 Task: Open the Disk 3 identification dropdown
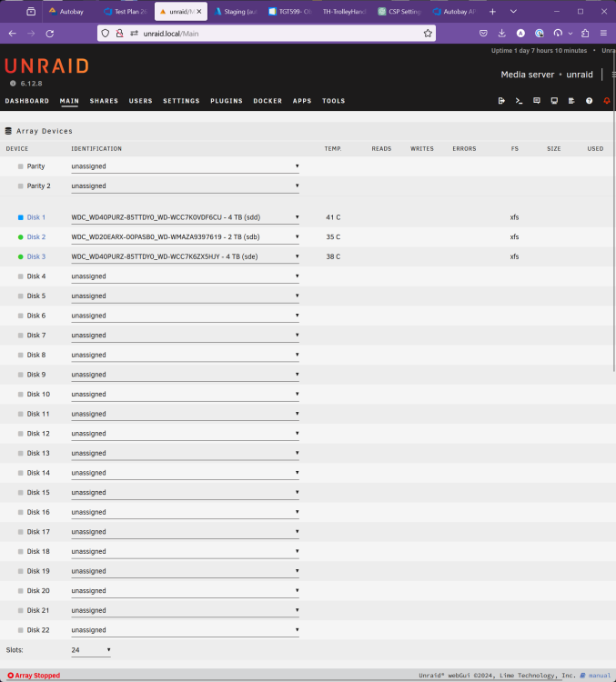[x=185, y=256]
